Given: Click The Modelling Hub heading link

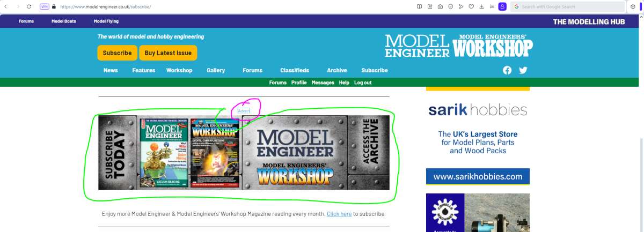Looking at the screenshot, I should click(x=589, y=21).
